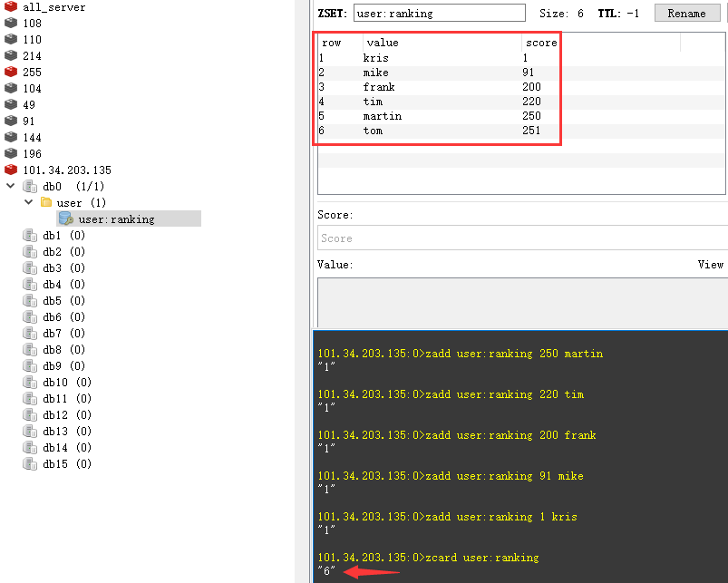Image resolution: width=728 pixels, height=583 pixels.
Task: Click inside the Value text area
Action: coord(521,302)
